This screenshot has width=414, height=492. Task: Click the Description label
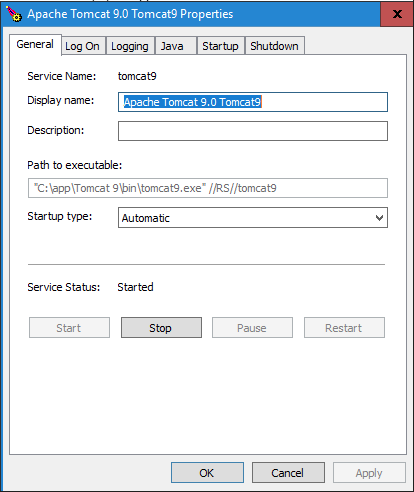(x=56, y=130)
